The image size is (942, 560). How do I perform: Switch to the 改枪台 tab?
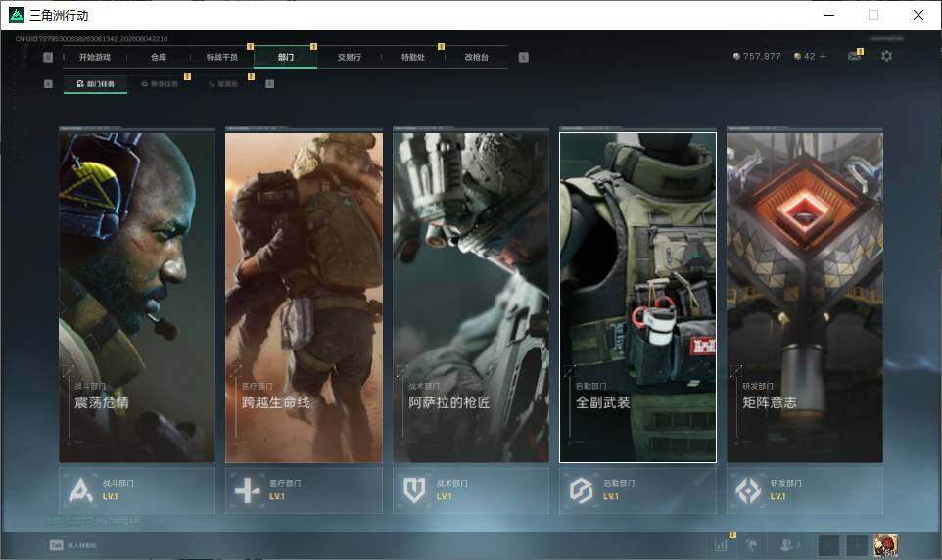click(x=477, y=57)
